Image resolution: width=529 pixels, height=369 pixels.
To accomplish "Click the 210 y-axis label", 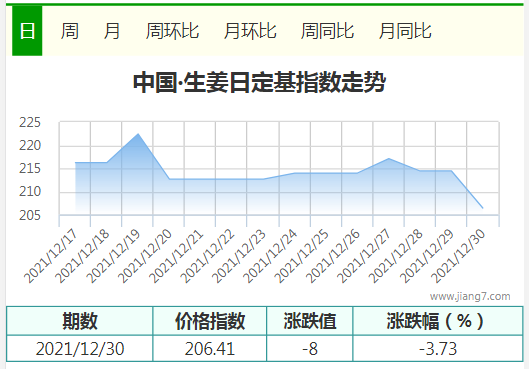I will click(30, 192).
